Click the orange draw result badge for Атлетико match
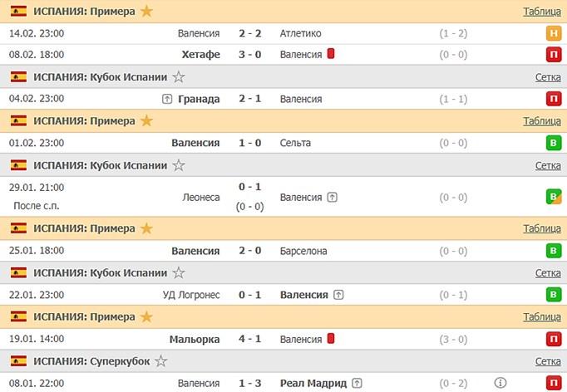The image size is (567, 392). point(553,33)
